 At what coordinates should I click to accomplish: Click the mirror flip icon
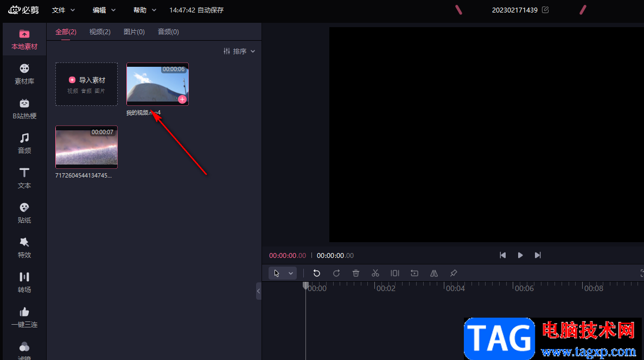click(x=433, y=273)
